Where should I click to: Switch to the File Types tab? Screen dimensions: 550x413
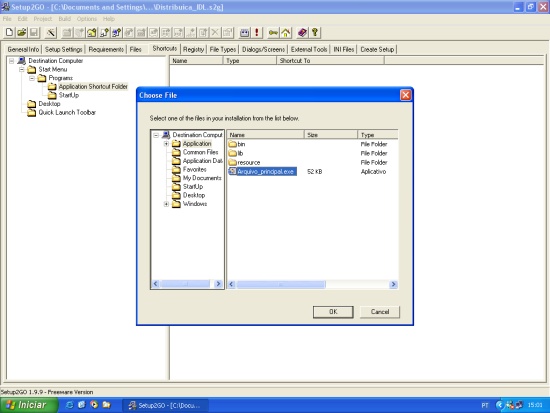223,49
